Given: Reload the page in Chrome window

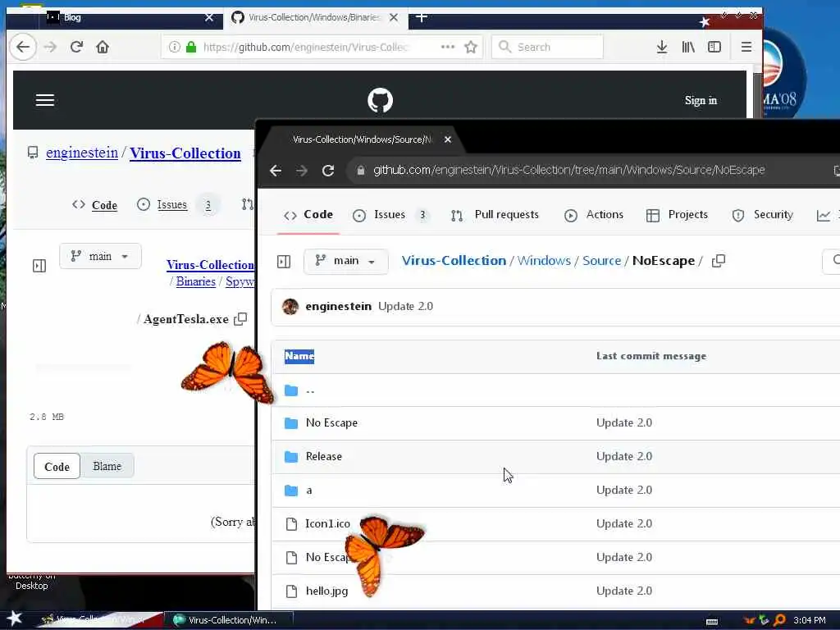Looking at the screenshot, I should pyautogui.click(x=328, y=171).
